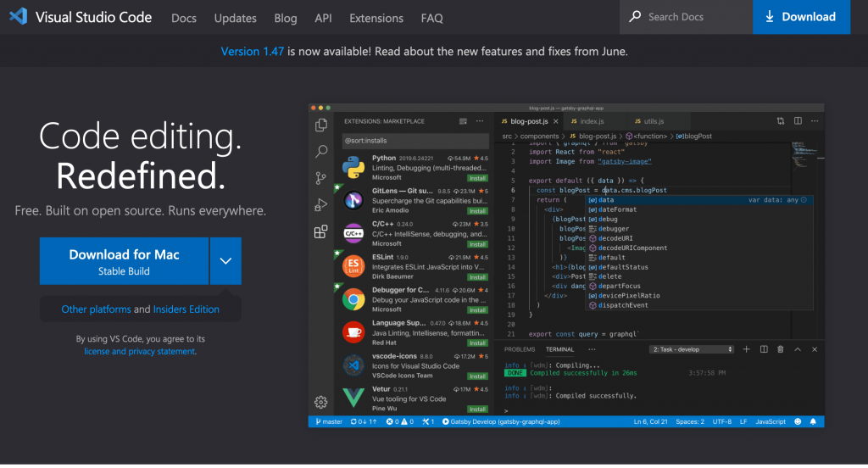The height and width of the screenshot is (468, 868).
Task: Click the Language Support Java icon
Action: click(x=353, y=332)
